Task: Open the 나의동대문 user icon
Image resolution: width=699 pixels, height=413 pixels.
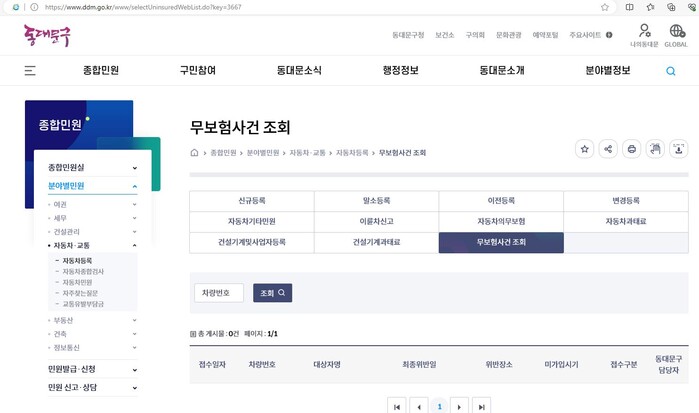Action: coord(645,32)
